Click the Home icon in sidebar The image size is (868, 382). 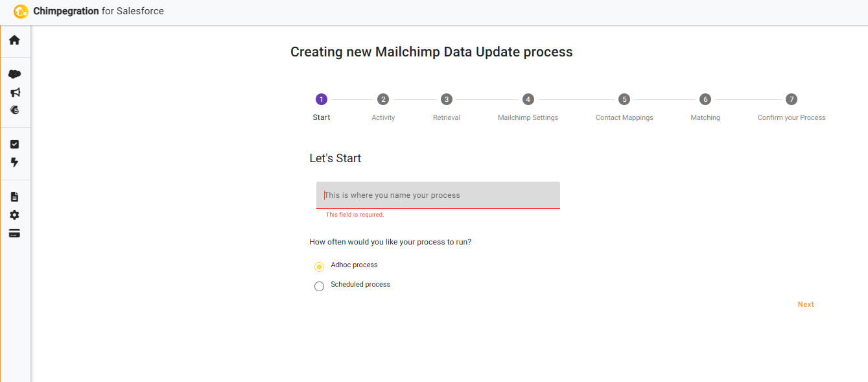tap(14, 40)
